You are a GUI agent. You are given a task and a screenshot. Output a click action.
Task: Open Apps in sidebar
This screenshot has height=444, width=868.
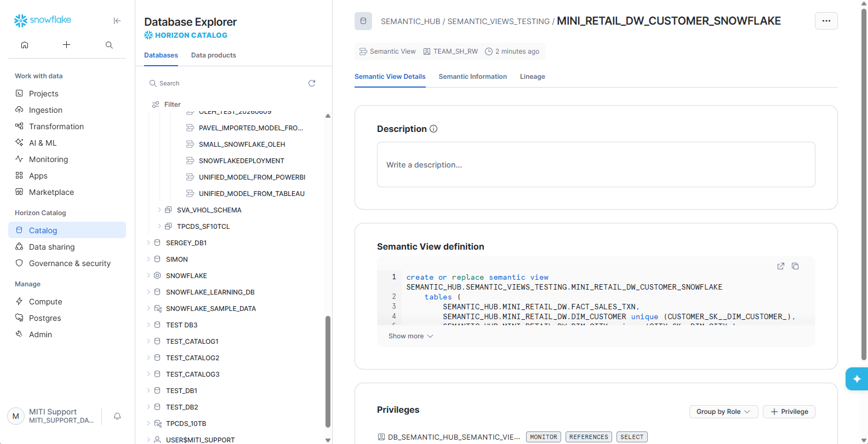tap(67, 176)
